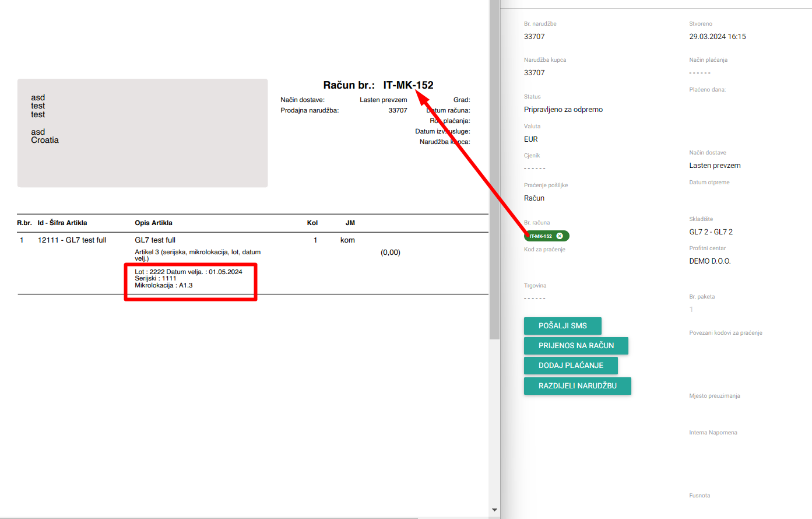The height and width of the screenshot is (519, 812).
Task: Click the warehouse value 'GL7 2 - GL7 2'
Action: [x=711, y=232]
